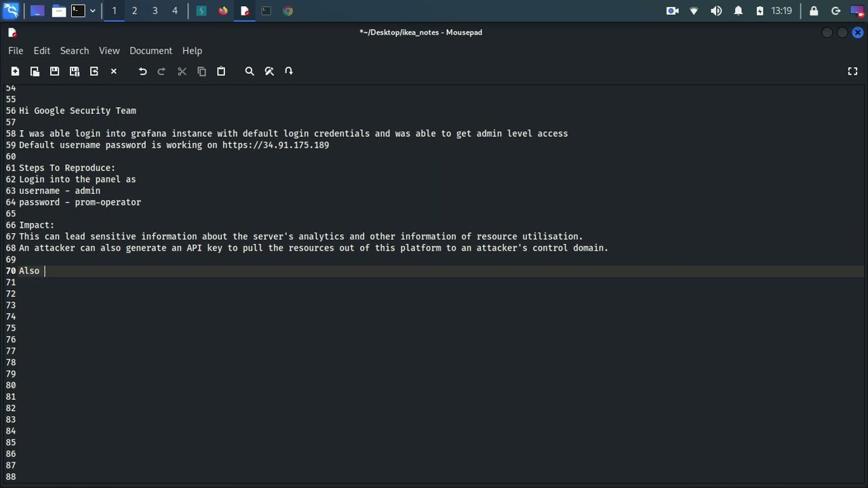Select the Mousepad taskbar window
The height and width of the screenshot is (488, 868).
pos(245,11)
